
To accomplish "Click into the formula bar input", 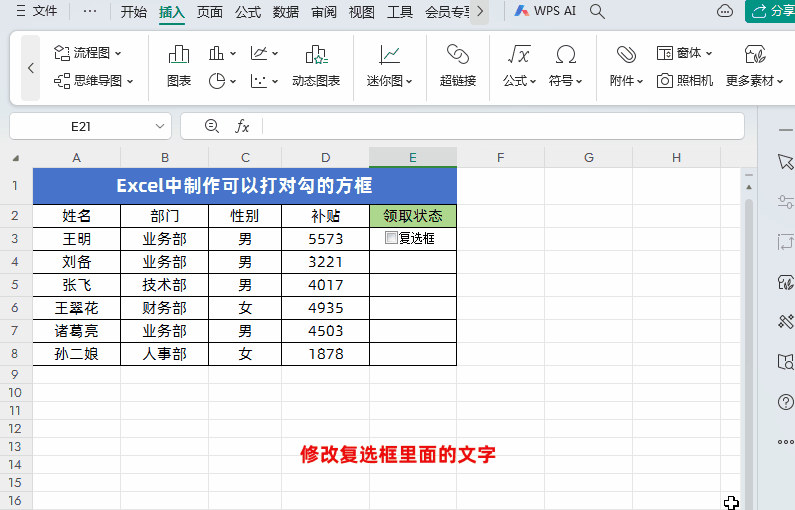I will pos(502,126).
